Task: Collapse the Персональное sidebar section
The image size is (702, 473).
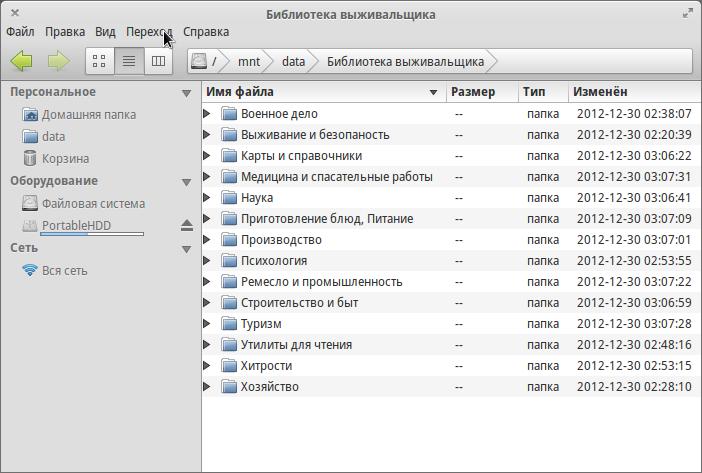Action: click(x=186, y=93)
